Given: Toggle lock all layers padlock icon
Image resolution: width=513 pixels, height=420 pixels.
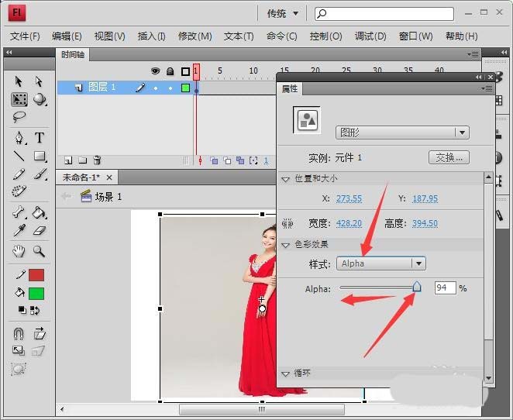Looking at the screenshot, I should 170,71.
